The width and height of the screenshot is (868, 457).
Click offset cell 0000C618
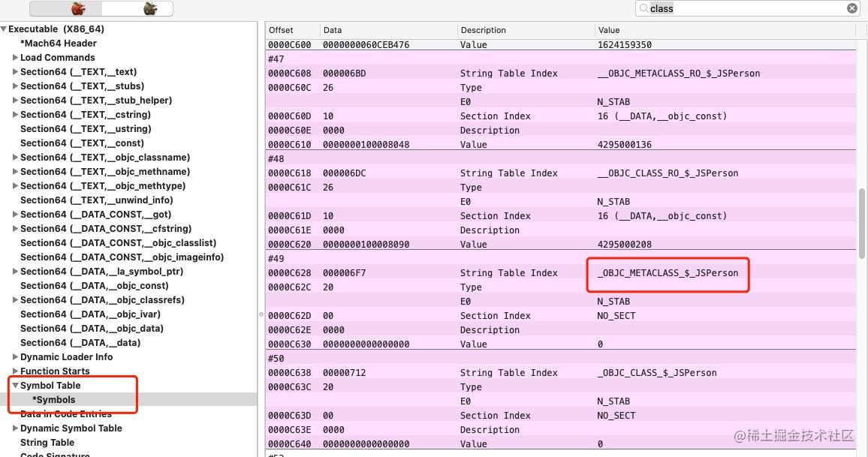[290, 173]
